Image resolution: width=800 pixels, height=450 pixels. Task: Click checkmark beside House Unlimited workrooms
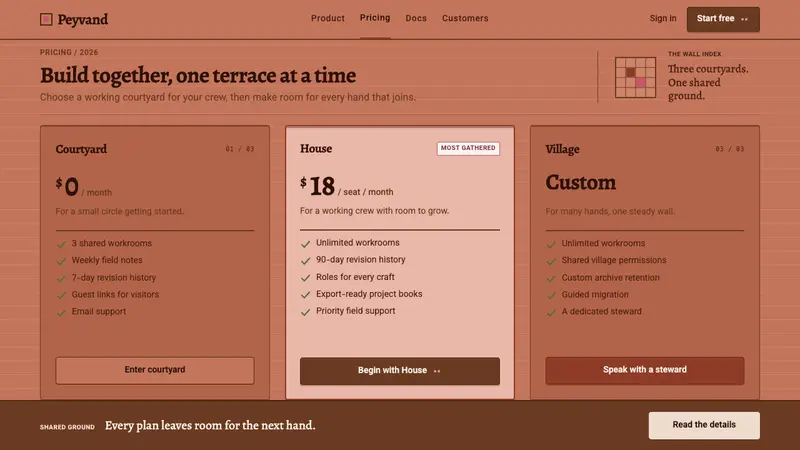click(x=306, y=244)
